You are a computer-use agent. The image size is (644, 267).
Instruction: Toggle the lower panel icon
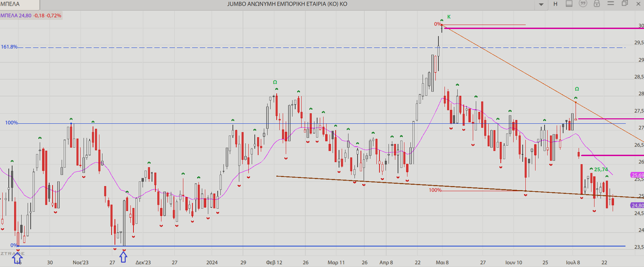[x=569, y=4]
